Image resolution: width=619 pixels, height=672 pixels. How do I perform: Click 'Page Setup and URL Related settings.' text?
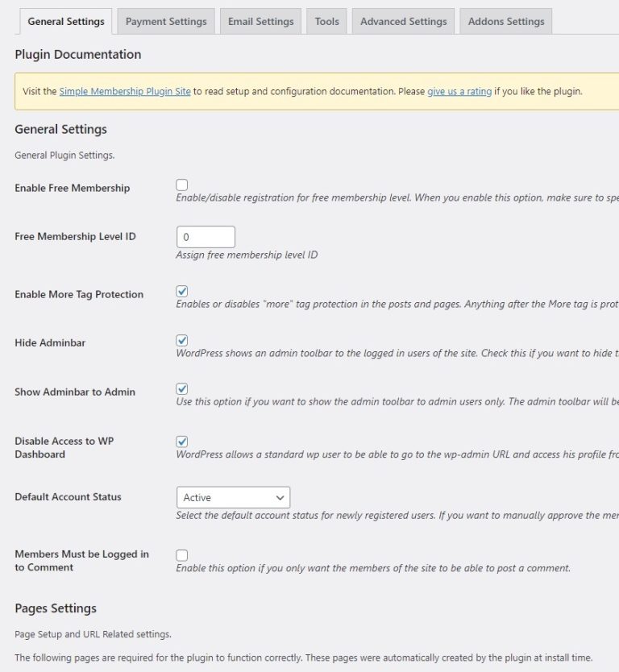(x=93, y=634)
